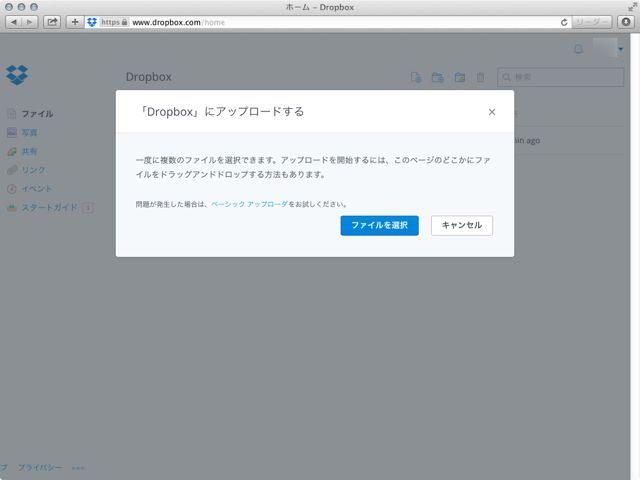Click the new folder toolbar icon
Image resolution: width=640 pixels, height=480 pixels.
click(x=438, y=77)
